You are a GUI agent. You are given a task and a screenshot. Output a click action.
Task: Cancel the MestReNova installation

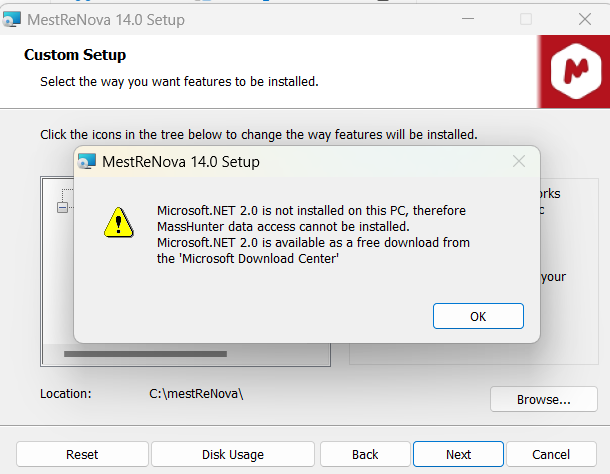(x=551, y=454)
